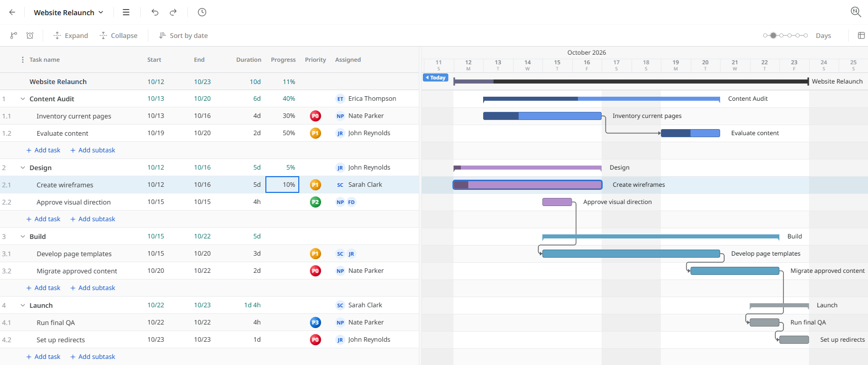The height and width of the screenshot is (365, 868).
Task: Click the 10/19 start date of Evaluate content
Action: tap(156, 133)
